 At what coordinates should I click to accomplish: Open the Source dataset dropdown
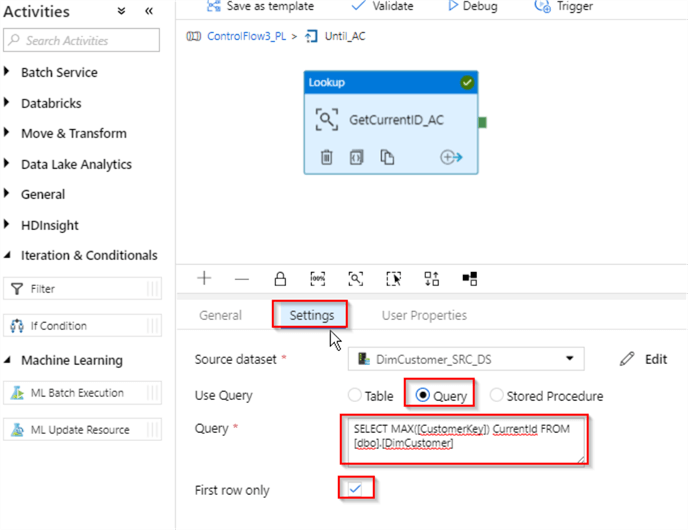click(466, 359)
